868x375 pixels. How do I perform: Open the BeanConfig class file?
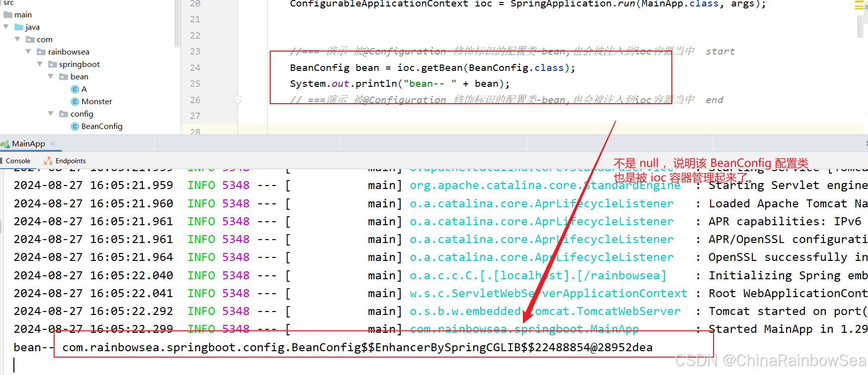(102, 126)
